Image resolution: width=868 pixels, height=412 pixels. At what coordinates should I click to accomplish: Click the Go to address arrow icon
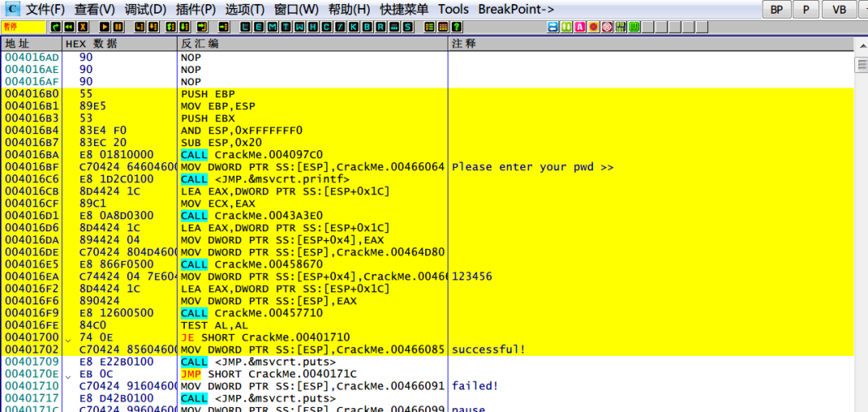point(223,27)
